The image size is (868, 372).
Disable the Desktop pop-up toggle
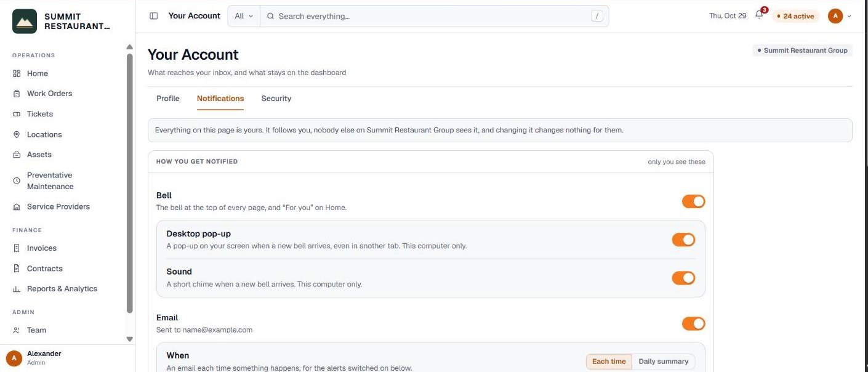coord(683,240)
